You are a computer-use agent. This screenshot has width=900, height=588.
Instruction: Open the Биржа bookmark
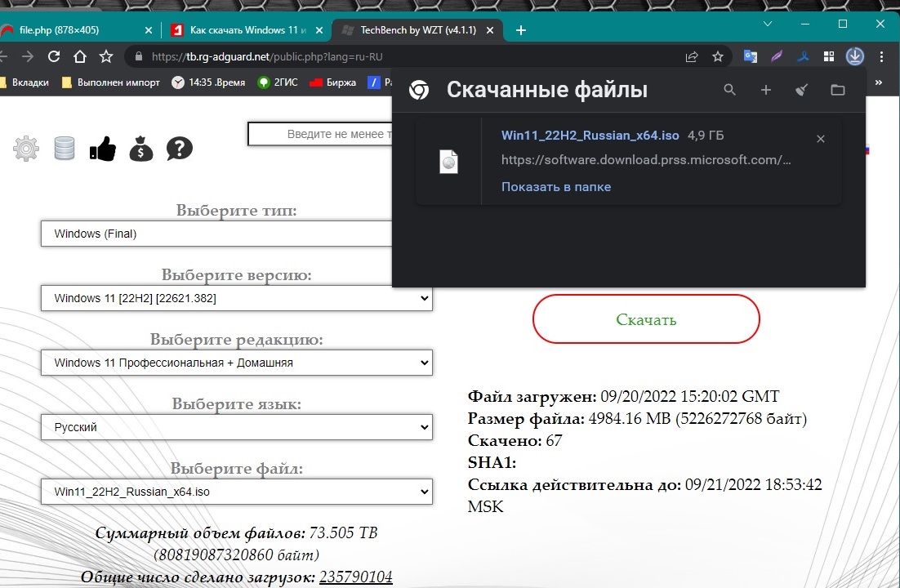[333, 82]
